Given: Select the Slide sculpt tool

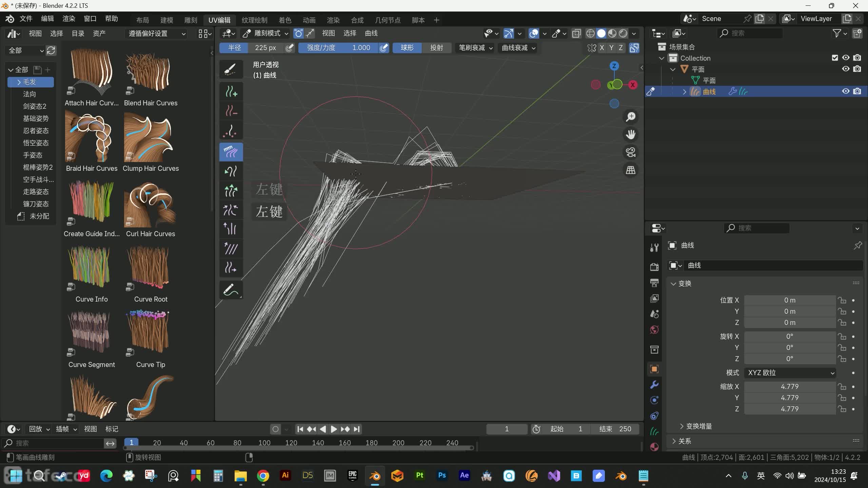Looking at the screenshot, I should (231, 268).
